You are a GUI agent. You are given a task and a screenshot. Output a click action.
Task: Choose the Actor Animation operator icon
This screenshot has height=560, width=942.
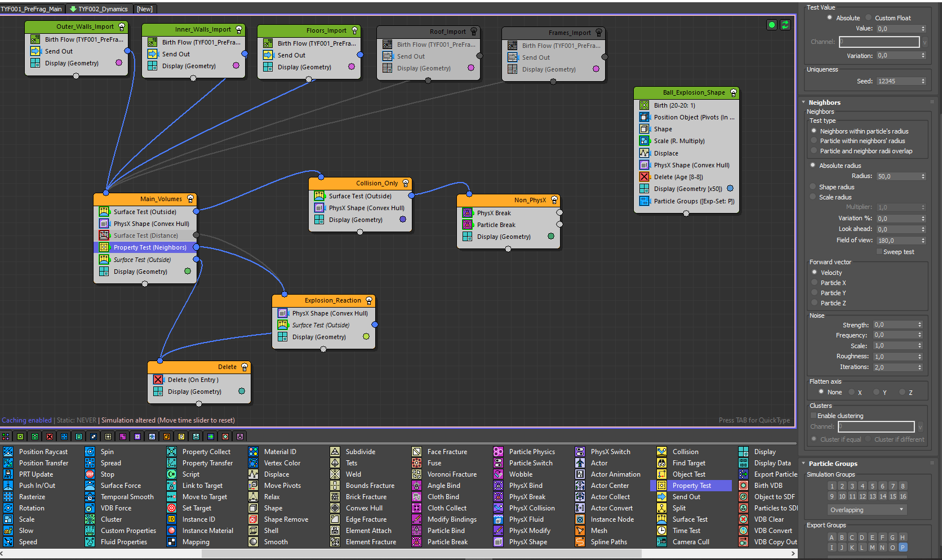(580, 474)
